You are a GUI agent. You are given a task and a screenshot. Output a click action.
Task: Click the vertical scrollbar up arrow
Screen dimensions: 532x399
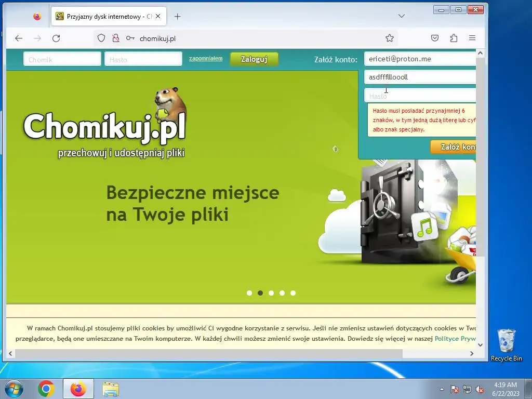(480, 53)
